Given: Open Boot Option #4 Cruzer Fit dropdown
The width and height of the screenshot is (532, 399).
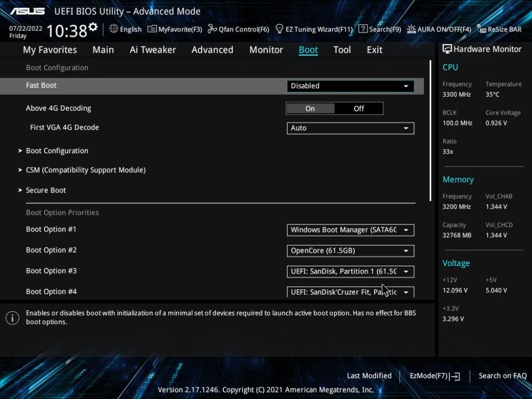Looking at the screenshot, I should coord(350,292).
